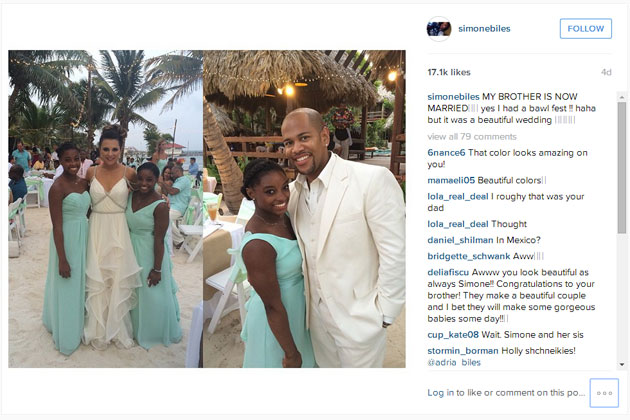Click the comment input field
The width and height of the screenshot is (630, 420).
pyautogui.click(x=506, y=393)
